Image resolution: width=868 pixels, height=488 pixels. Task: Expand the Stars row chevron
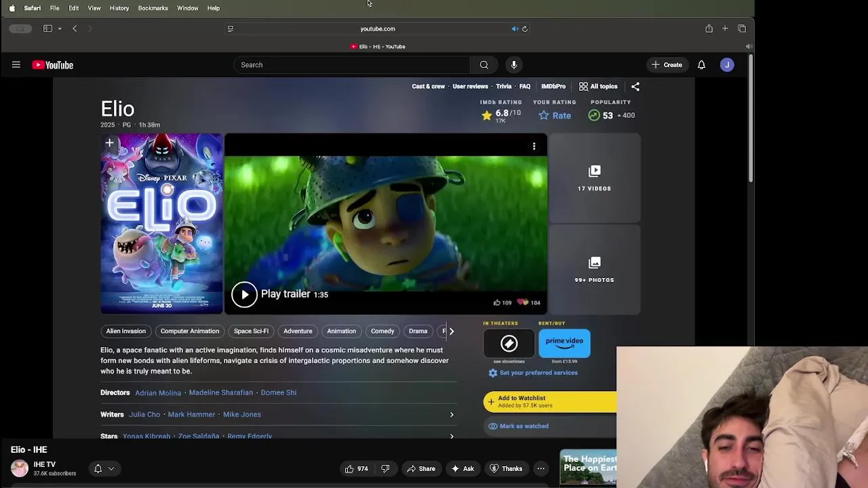pyautogui.click(x=452, y=436)
